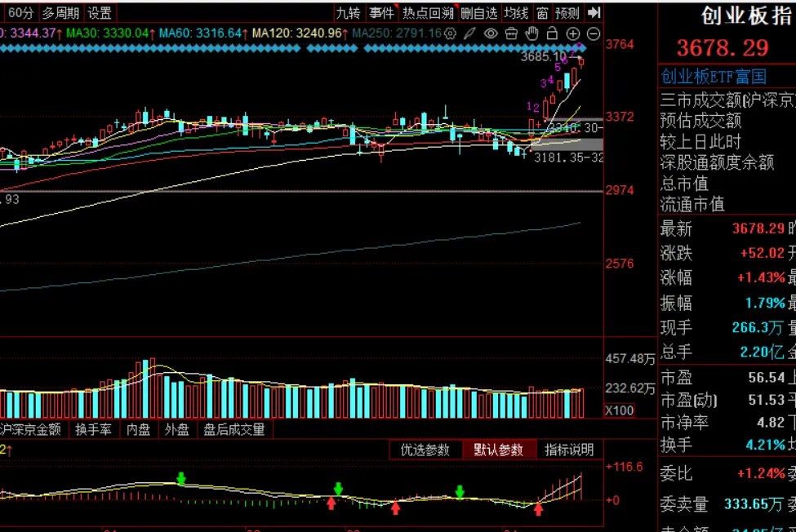The image size is (796, 532).
Task: Open the MA settings gear icon
Action: pos(450,34)
